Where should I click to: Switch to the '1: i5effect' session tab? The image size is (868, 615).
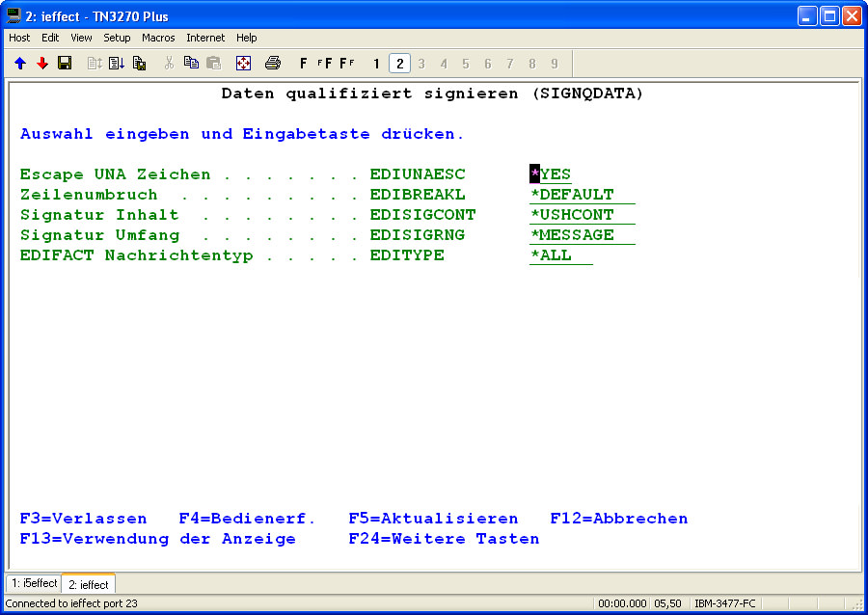[34, 584]
